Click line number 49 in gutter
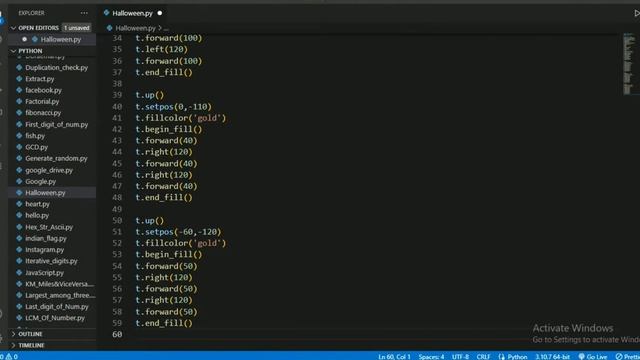Screen dimensions: 640x360 pyautogui.click(x=117, y=209)
